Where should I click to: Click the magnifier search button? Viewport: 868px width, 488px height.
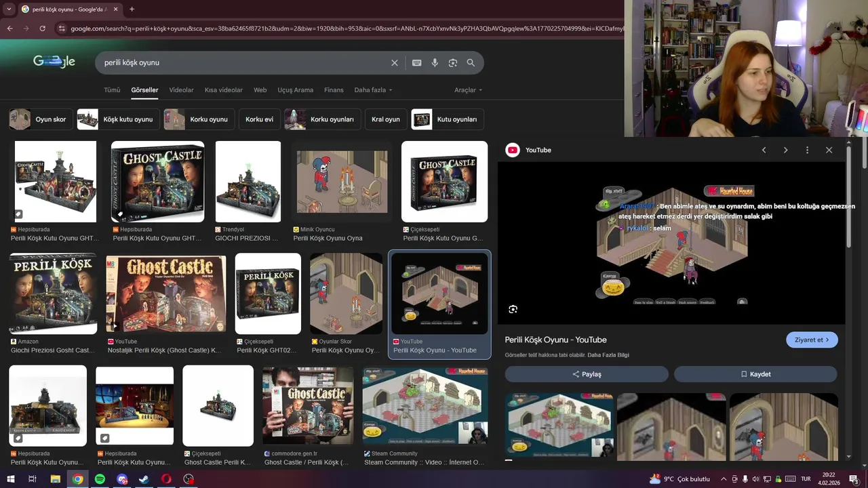tap(471, 62)
